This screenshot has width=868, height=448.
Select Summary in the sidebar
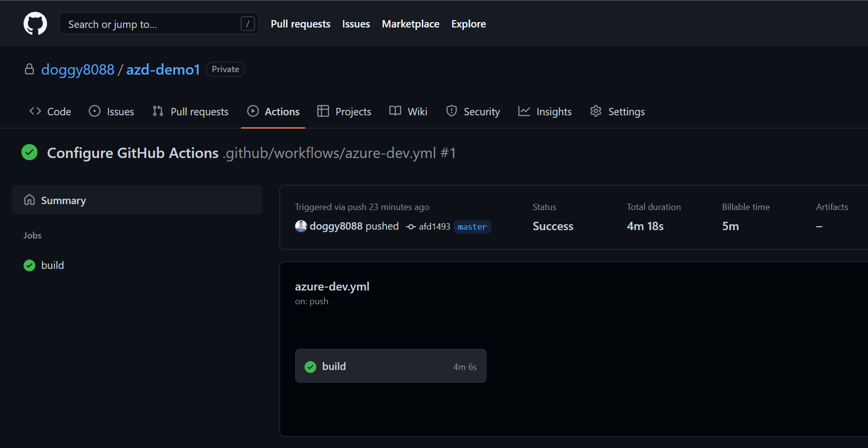[137, 200]
